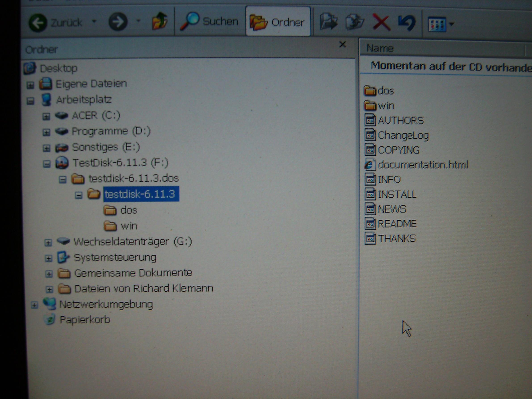Close the Ordner side pane
The height and width of the screenshot is (399, 532).
click(342, 44)
